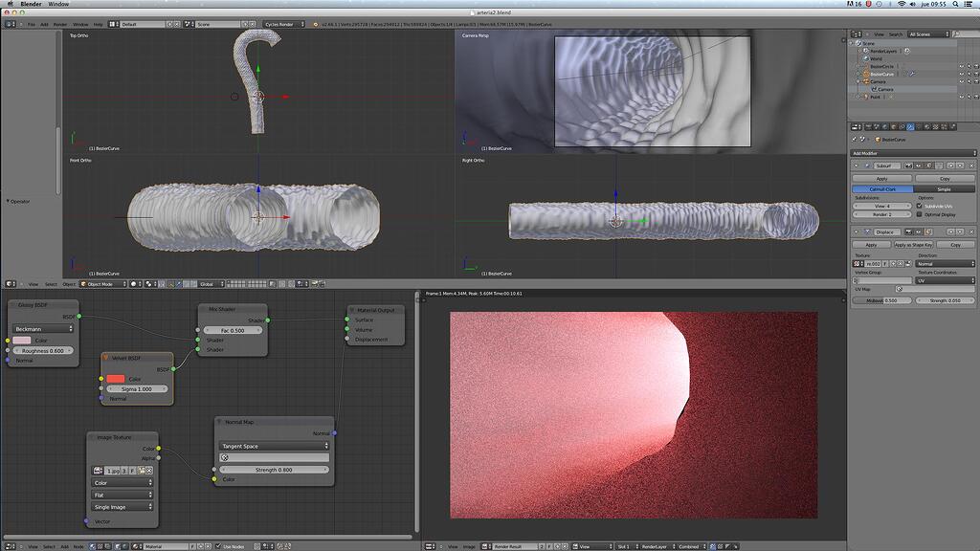980x551 pixels.
Task: Open the Add menu in Blender header
Action: coord(44,24)
